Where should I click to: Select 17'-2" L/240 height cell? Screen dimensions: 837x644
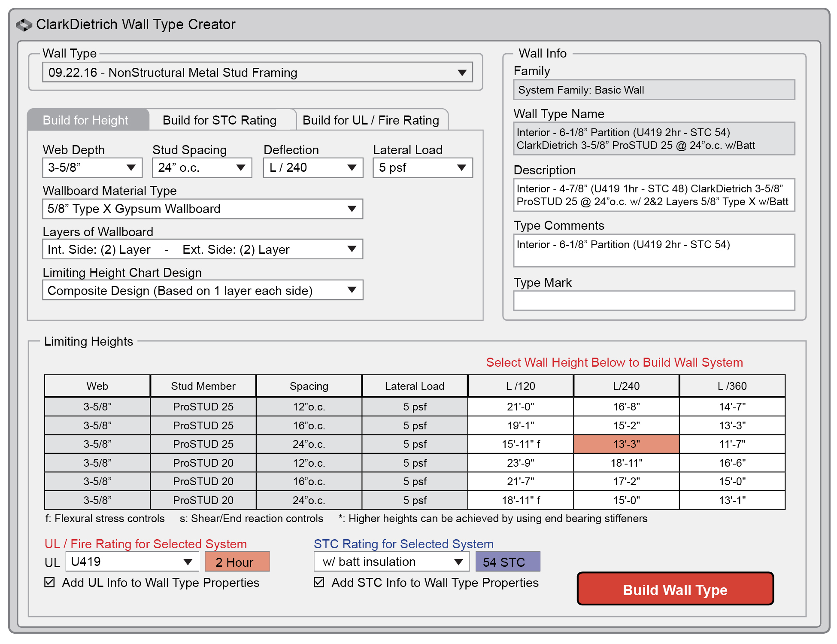click(626, 481)
